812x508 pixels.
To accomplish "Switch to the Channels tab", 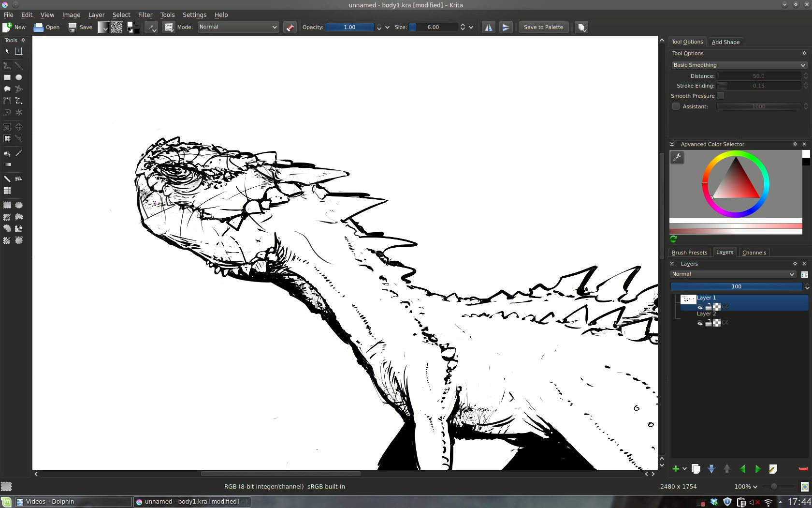I will click(754, 252).
